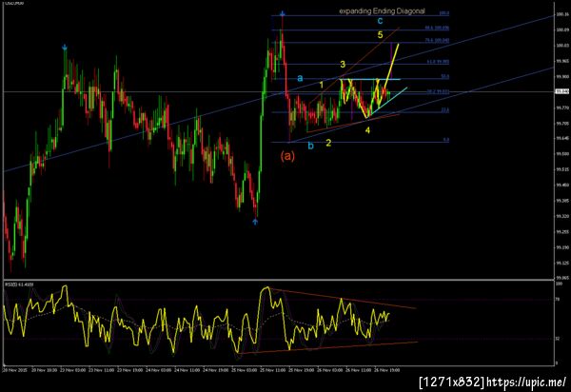Select the blue arrow above the 20 Nov swing high
The width and height of the screenshot is (571, 392).
[x=65, y=48]
